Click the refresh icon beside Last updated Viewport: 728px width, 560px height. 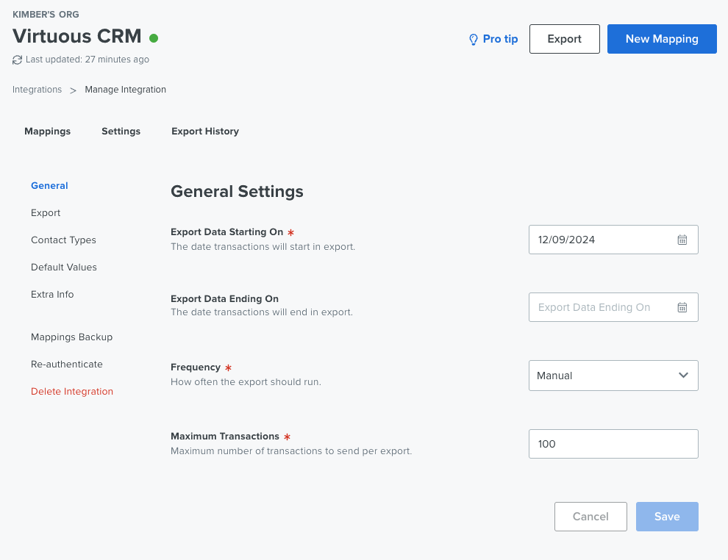point(17,60)
